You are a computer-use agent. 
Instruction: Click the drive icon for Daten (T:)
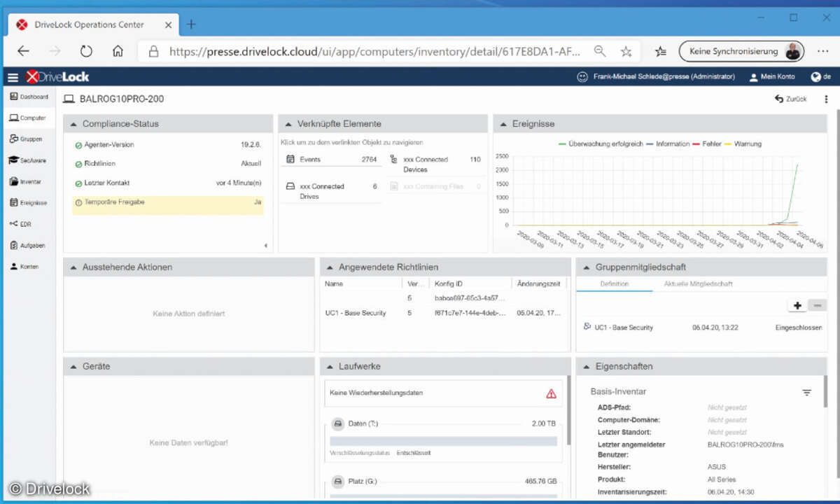337,423
